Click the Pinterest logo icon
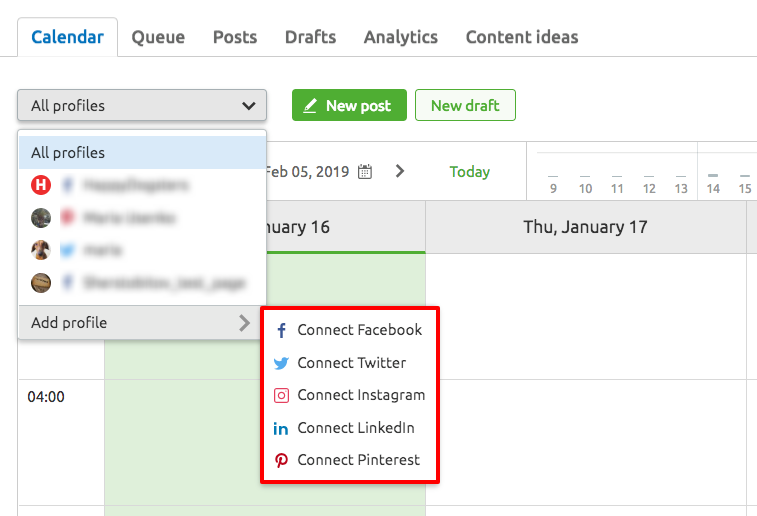The height and width of the screenshot is (516, 757). click(x=281, y=460)
